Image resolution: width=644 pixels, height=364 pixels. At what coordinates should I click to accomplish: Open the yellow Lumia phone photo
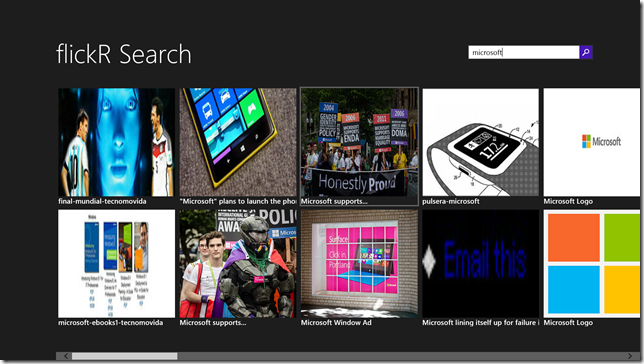238,142
